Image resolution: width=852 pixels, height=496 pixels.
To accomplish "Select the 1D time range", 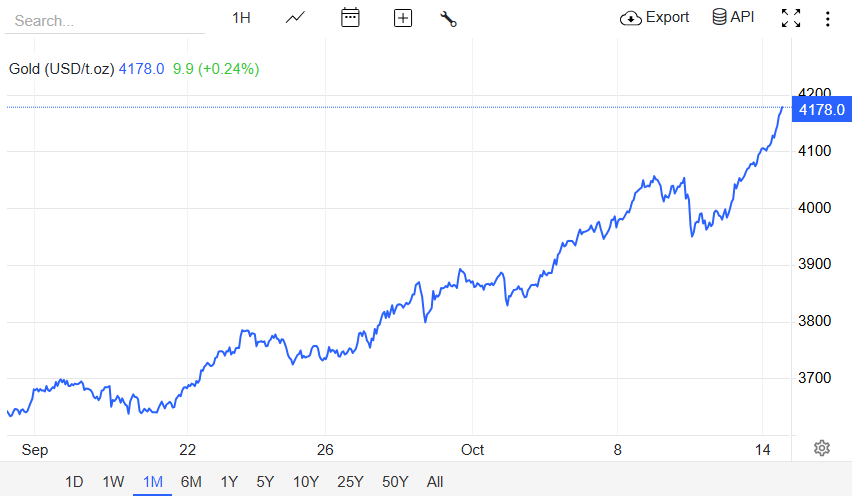I will coord(74,482).
